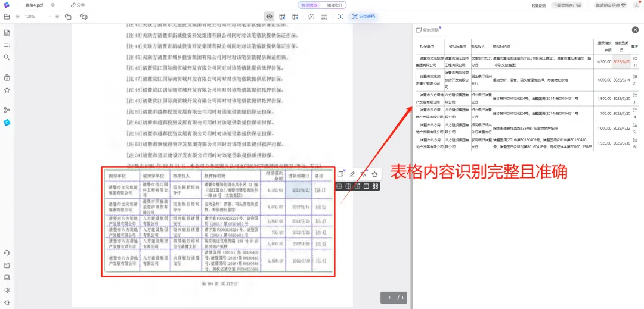Image resolution: width=644 pixels, height=309 pixels.
Task: Open the favorites star in sidebar
Action: click(x=7, y=90)
